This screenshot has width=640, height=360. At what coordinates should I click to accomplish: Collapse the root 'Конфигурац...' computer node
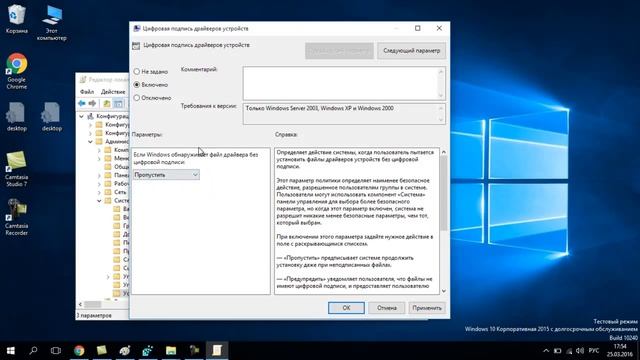pyautogui.click(x=82, y=116)
